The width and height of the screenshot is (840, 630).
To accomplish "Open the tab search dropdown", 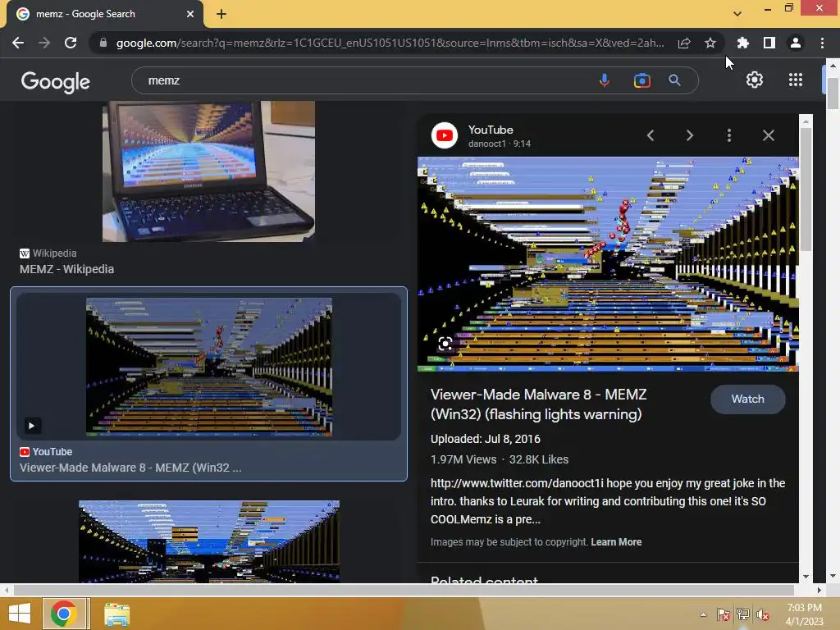I will 737,14.
